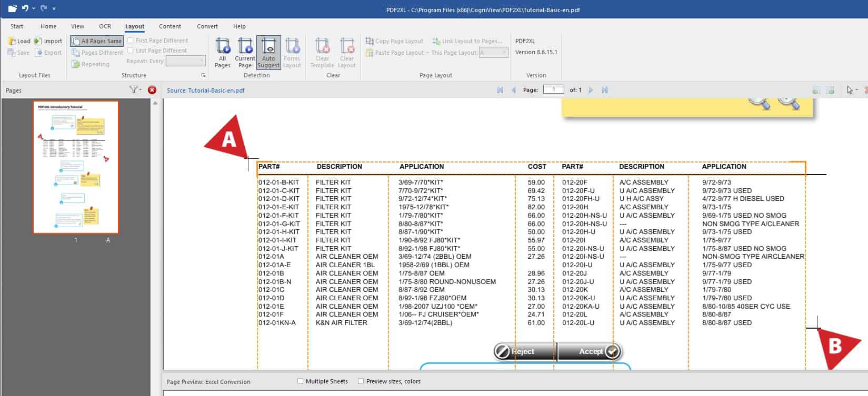The image size is (868, 396).
Task: Open the Content tab
Action: [170, 26]
